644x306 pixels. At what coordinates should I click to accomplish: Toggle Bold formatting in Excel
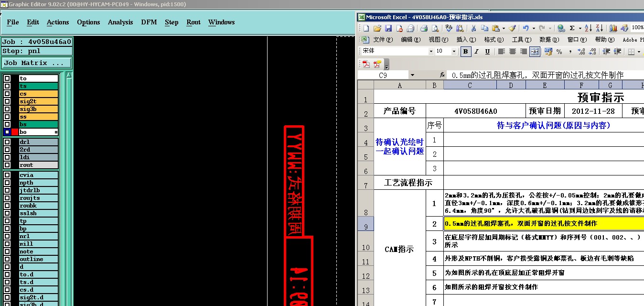(x=465, y=52)
